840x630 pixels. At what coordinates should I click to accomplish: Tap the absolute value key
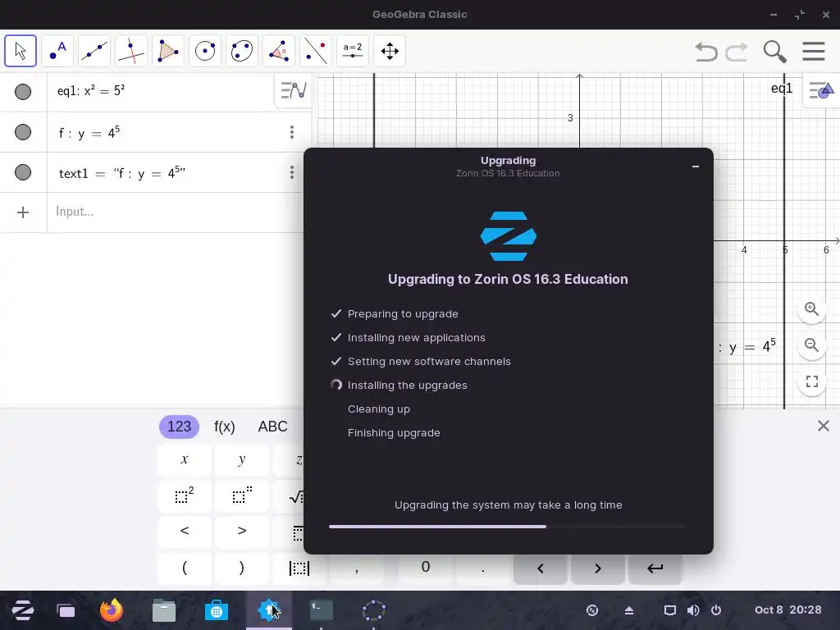point(299,568)
